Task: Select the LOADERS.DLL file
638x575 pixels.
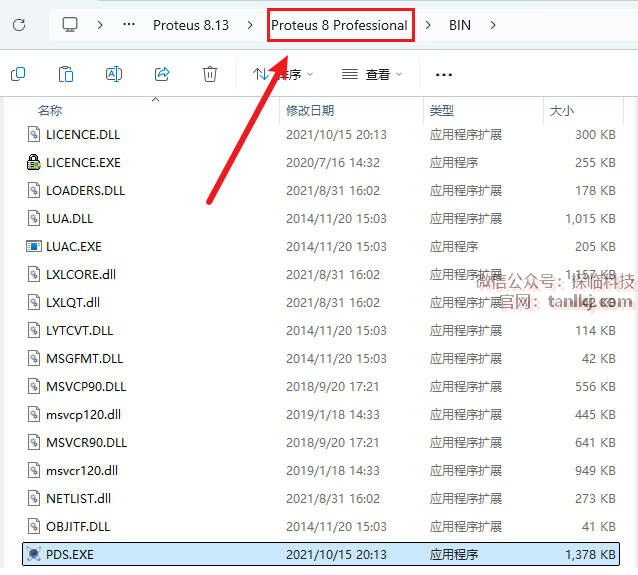Action: 85,190
